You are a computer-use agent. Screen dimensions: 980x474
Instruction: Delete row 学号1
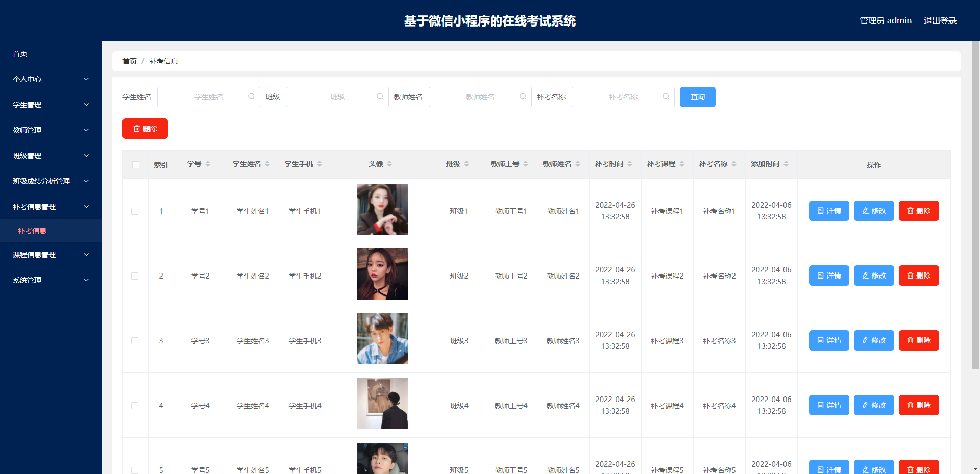coord(919,211)
